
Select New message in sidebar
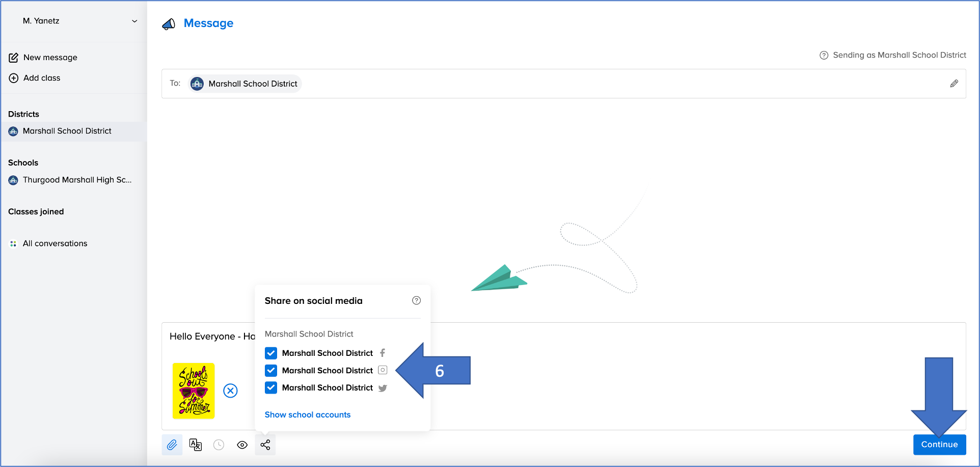pyautogui.click(x=50, y=58)
